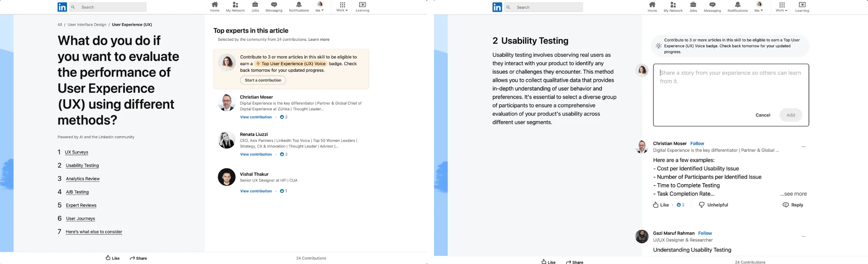868x264 pixels.
Task: Open Notifications bell in right screenshot
Action: (x=738, y=7)
